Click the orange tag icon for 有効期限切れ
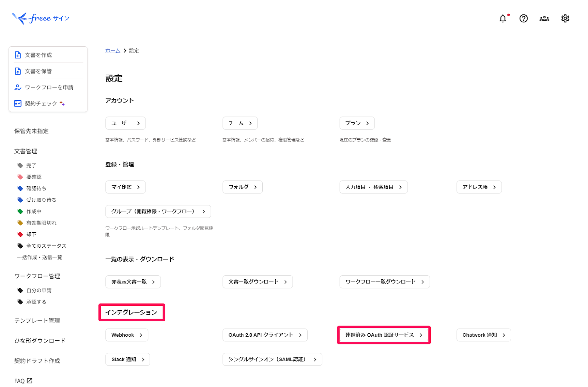The image size is (588, 387). tap(20, 223)
